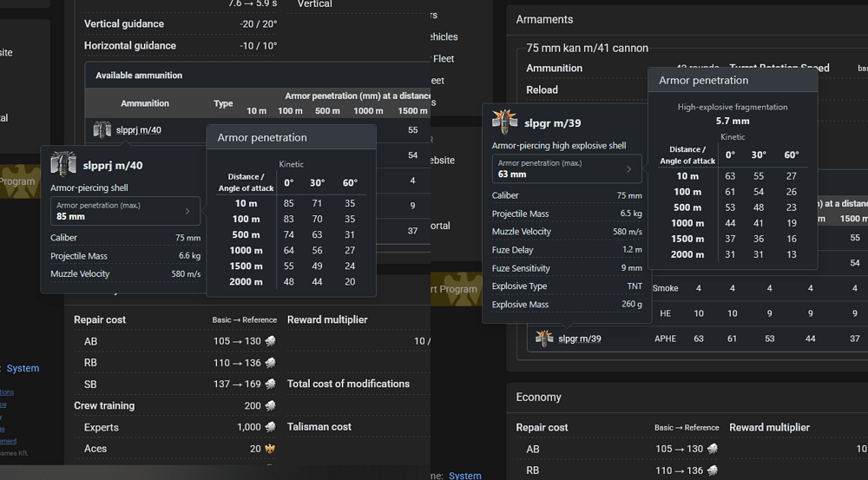This screenshot has height=480, width=868.
Task: Click the silver lion icon next to Experts 1,000
Action: click(x=270, y=427)
